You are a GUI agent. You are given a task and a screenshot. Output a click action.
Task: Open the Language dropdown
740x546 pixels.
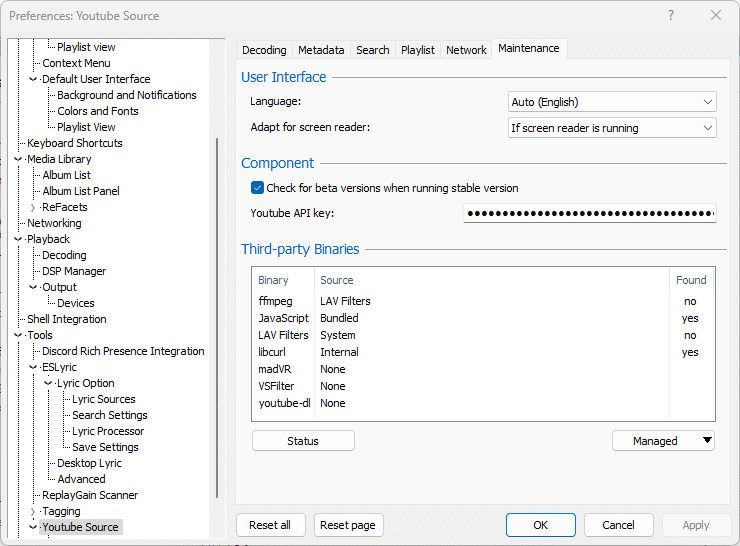pos(612,102)
